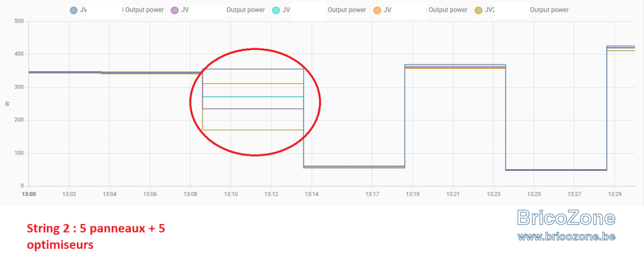Click the cyan line inside the red ellipse

pos(253,97)
